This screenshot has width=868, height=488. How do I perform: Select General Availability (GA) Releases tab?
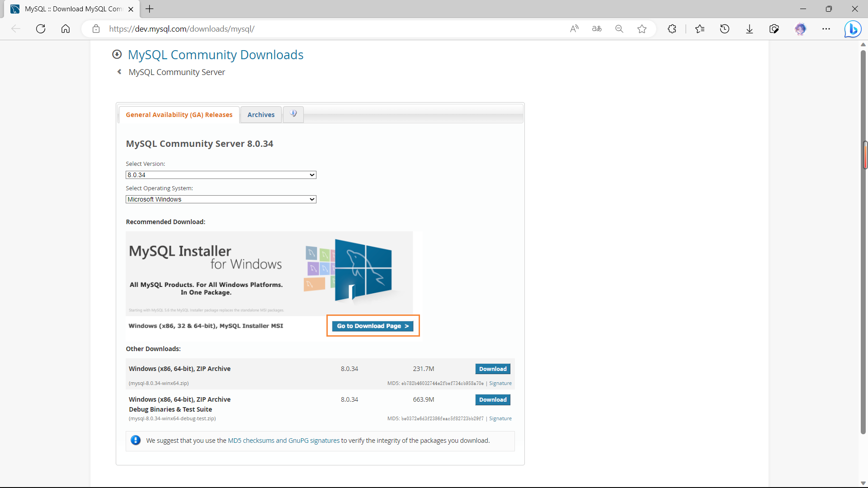click(x=179, y=115)
